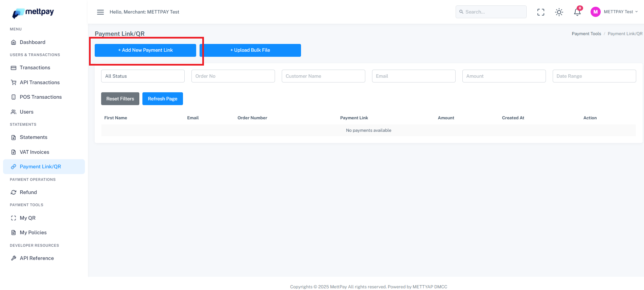
Task: Click the My QR scan icon
Action: [x=14, y=218]
